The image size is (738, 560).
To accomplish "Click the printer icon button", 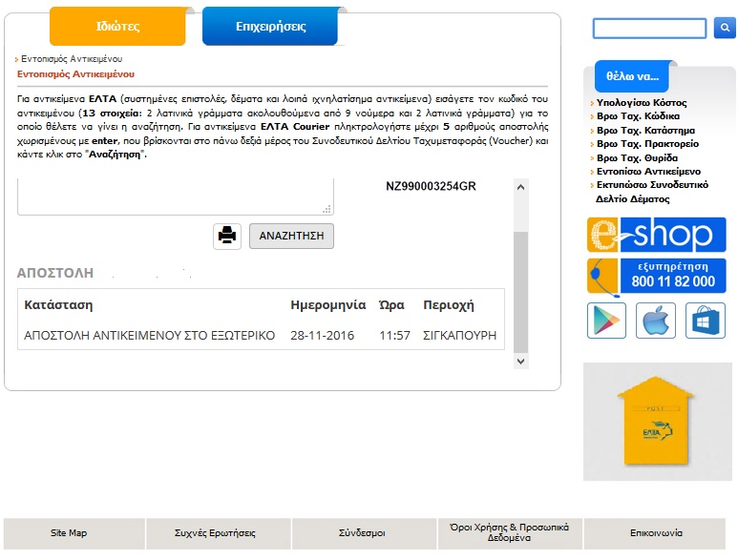I will (x=227, y=236).
